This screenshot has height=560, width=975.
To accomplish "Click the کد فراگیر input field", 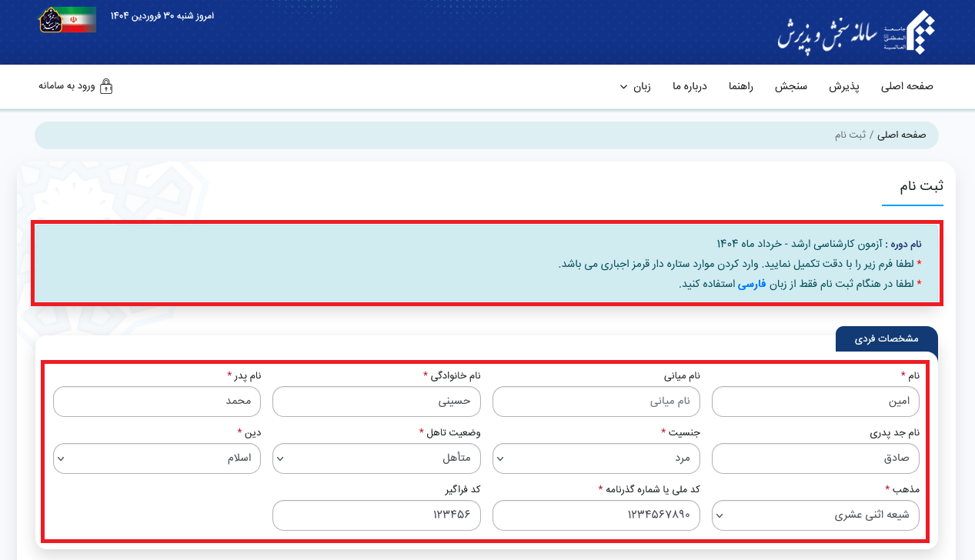I will pos(376,515).
